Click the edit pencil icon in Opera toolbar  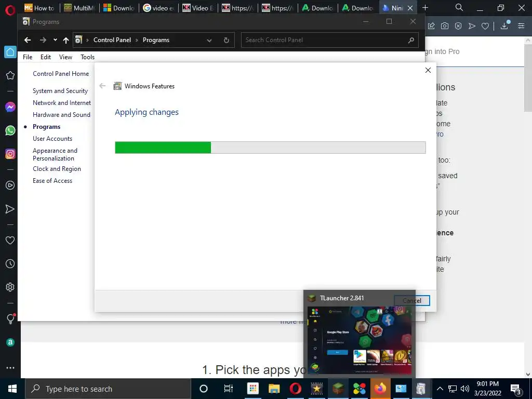tap(431, 26)
